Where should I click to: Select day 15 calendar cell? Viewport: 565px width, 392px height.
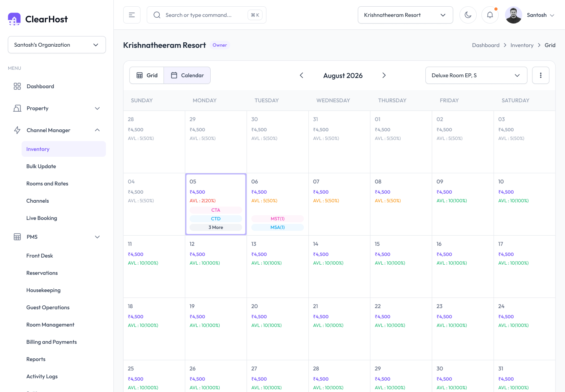tap(401, 267)
